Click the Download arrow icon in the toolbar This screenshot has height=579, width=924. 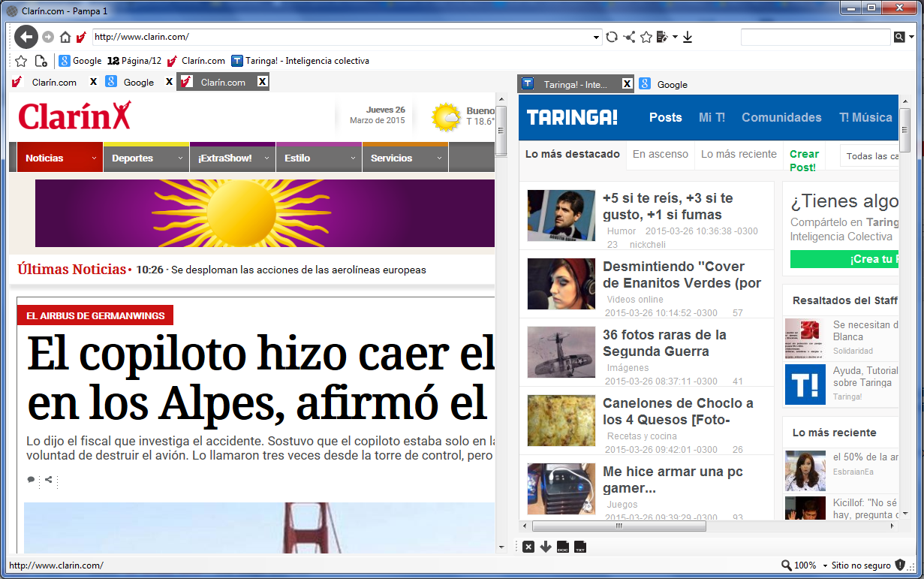point(688,36)
